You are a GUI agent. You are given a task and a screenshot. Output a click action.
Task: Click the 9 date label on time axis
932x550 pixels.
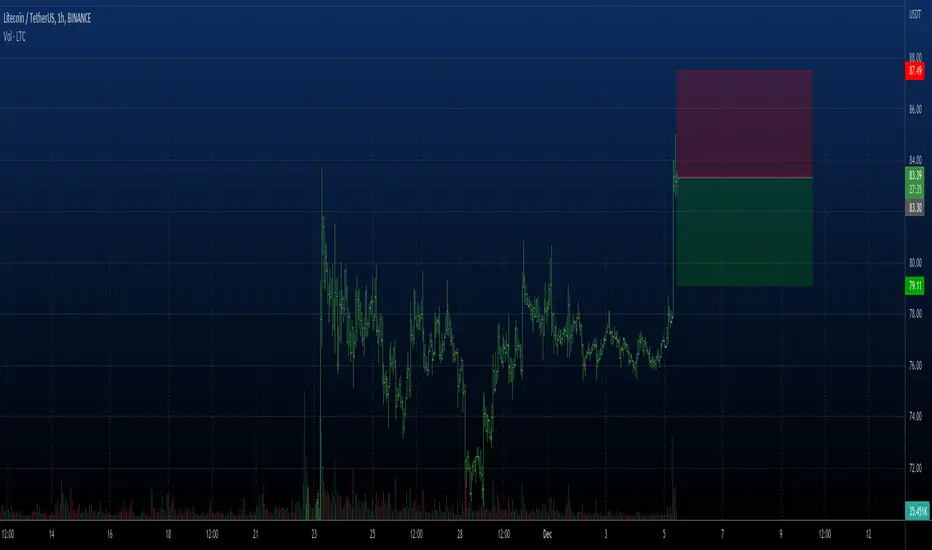[x=780, y=534]
